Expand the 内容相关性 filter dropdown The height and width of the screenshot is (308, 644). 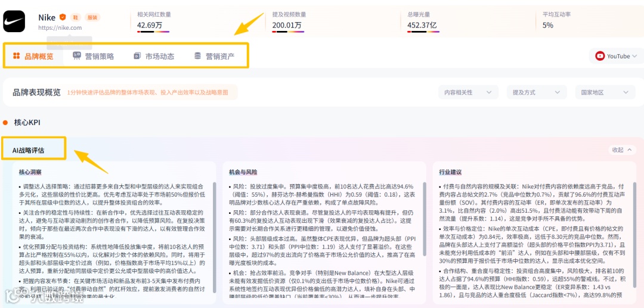coord(468,92)
